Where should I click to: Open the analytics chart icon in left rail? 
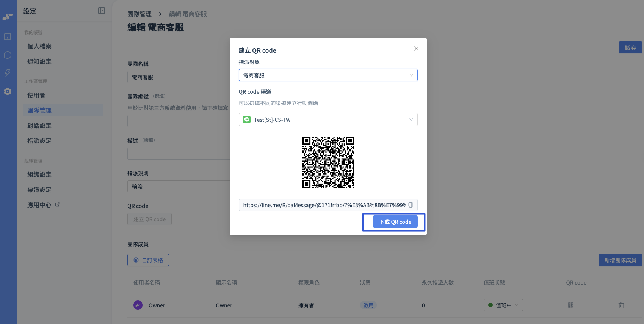pos(8,37)
